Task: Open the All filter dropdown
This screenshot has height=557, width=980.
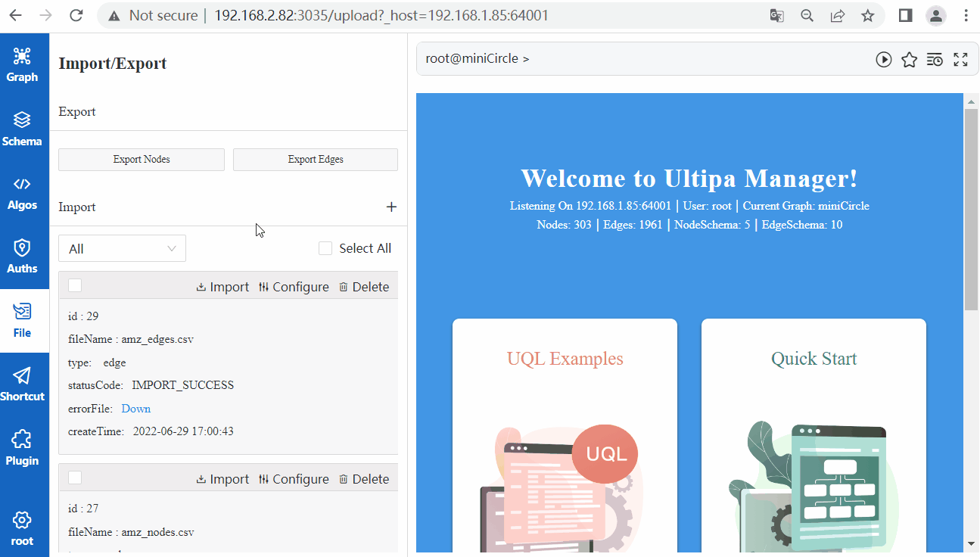Action: point(122,248)
